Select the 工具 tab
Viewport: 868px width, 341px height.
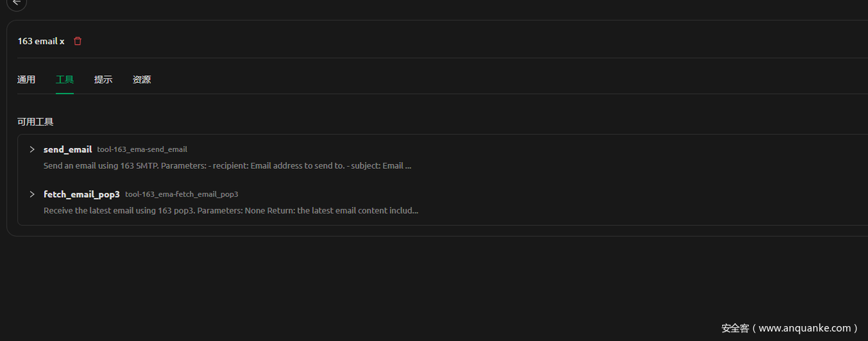coord(64,79)
